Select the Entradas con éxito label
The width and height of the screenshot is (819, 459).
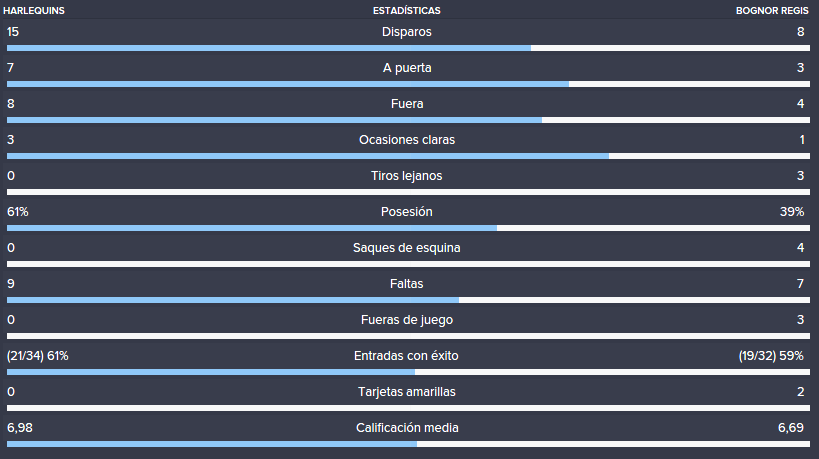point(406,356)
